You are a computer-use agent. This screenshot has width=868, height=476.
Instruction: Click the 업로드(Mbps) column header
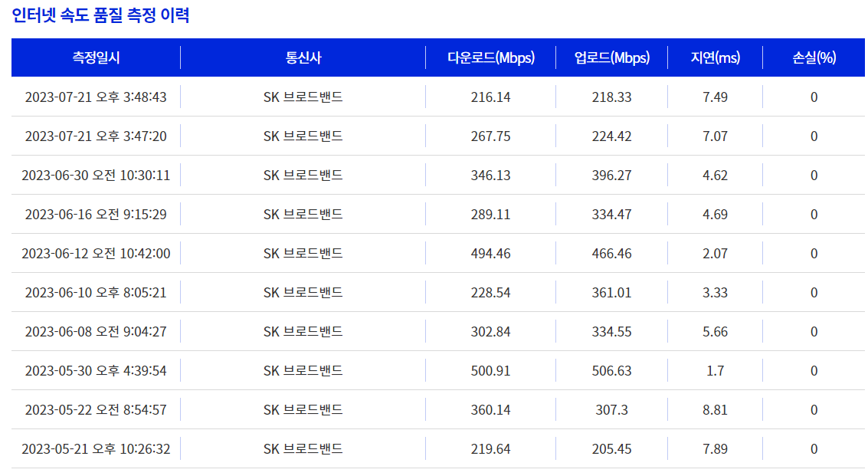click(611, 57)
